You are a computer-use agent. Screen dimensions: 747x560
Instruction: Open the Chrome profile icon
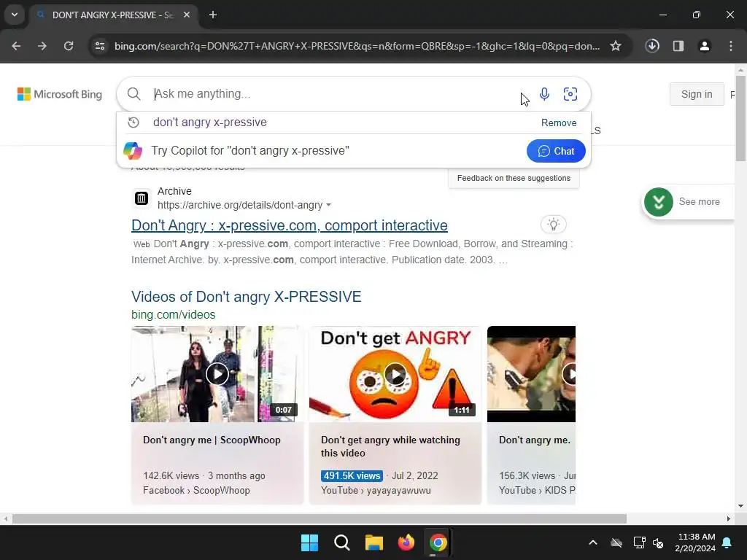[x=705, y=46]
